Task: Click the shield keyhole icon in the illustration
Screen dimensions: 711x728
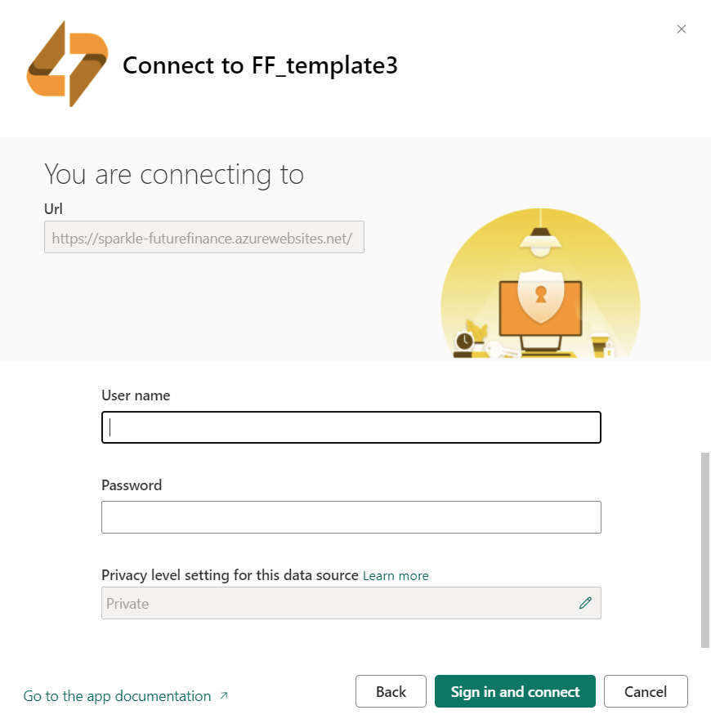Action: click(540, 295)
